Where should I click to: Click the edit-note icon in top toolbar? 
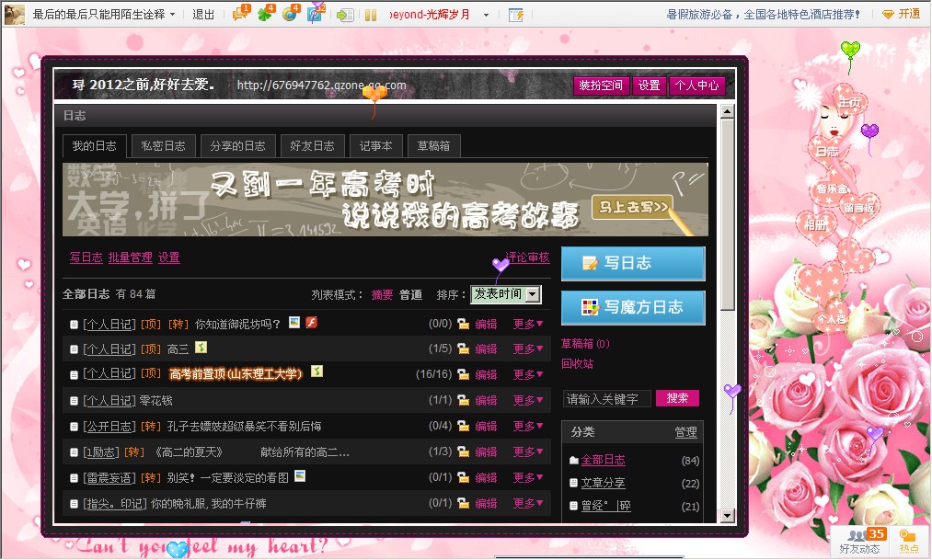click(516, 15)
